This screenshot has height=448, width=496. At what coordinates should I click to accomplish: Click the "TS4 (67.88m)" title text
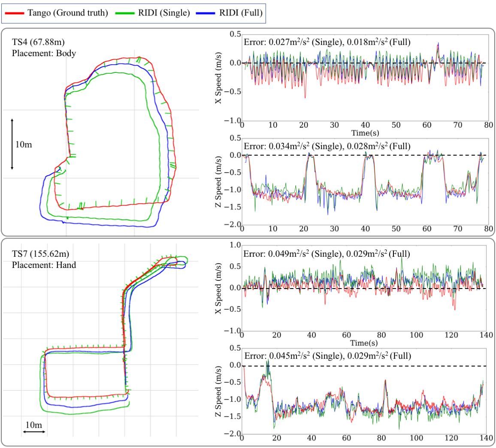click(x=38, y=42)
